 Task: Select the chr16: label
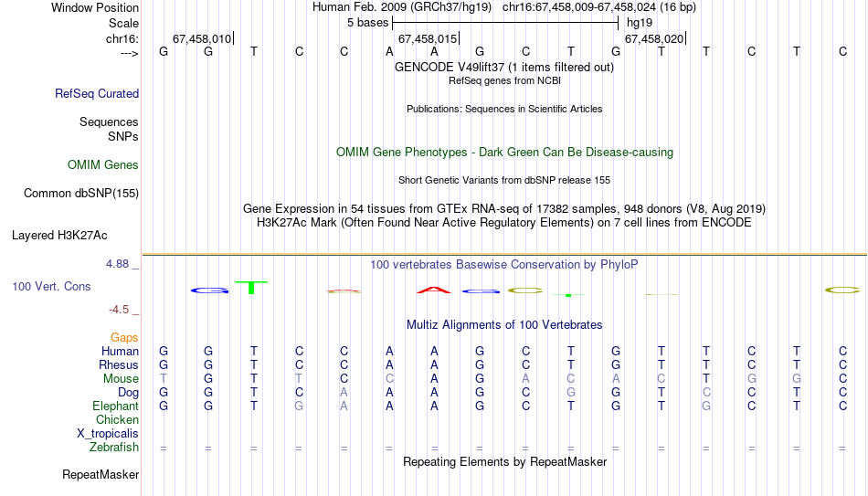tap(122, 38)
